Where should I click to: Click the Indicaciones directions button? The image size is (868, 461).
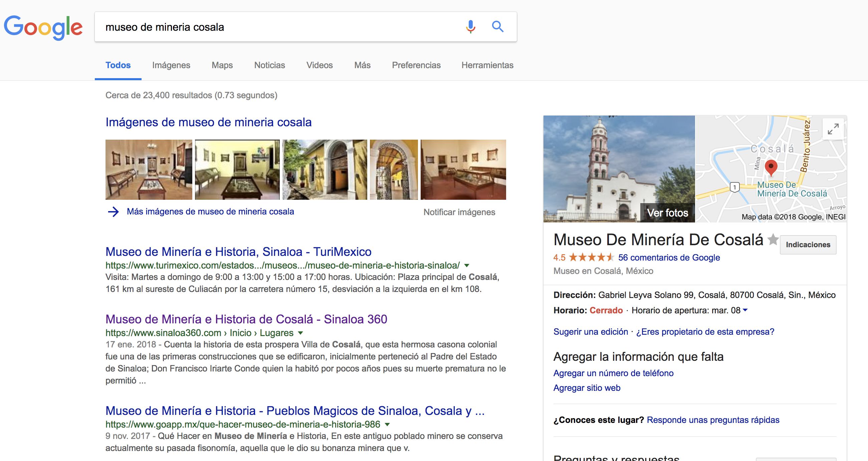pyautogui.click(x=808, y=245)
